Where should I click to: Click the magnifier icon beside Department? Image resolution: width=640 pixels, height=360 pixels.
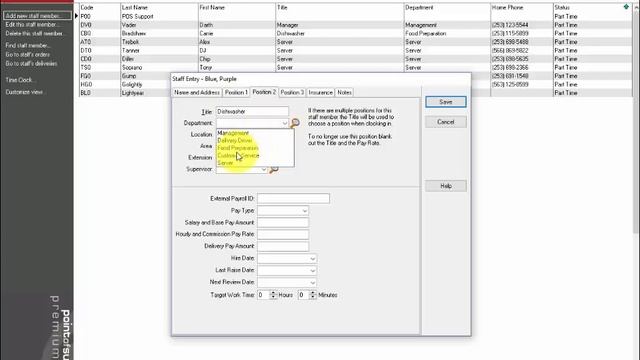coord(295,122)
